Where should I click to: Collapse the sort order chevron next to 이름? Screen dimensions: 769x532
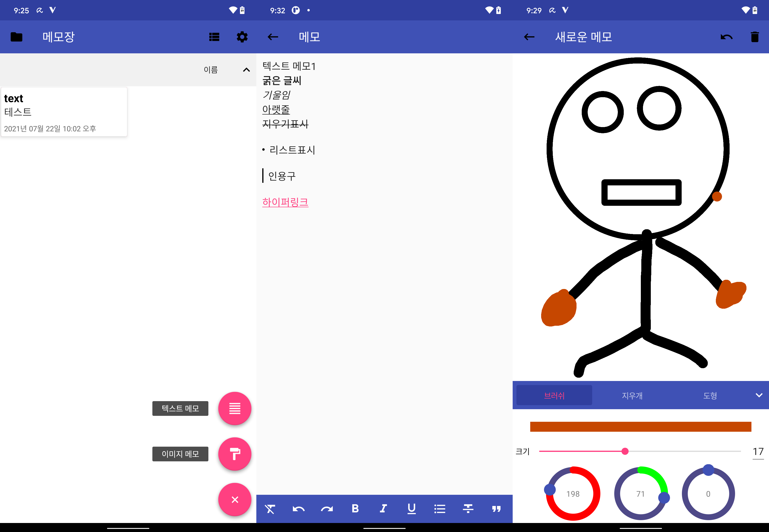(246, 70)
